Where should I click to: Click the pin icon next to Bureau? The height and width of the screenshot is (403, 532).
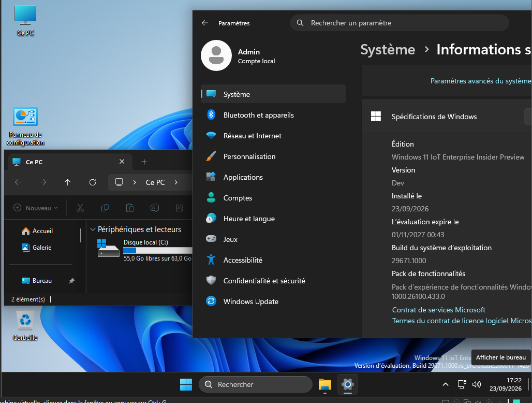(x=71, y=281)
